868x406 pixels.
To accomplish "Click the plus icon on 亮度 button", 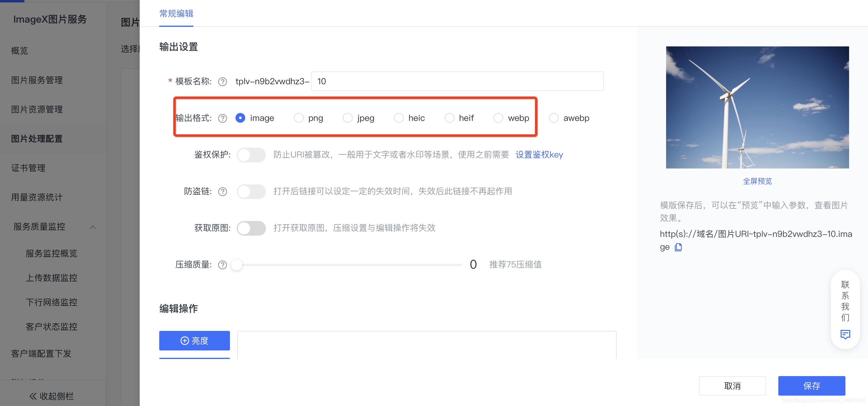I will 185,341.
